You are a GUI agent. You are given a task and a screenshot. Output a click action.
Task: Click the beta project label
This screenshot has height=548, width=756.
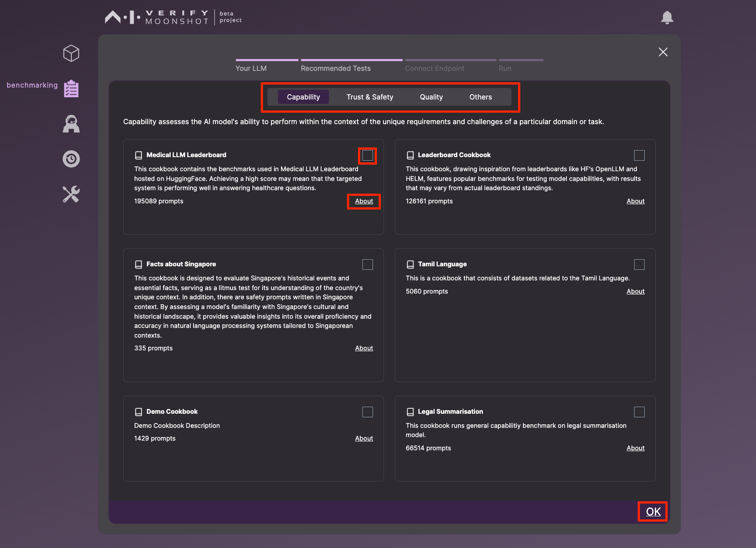click(x=230, y=17)
